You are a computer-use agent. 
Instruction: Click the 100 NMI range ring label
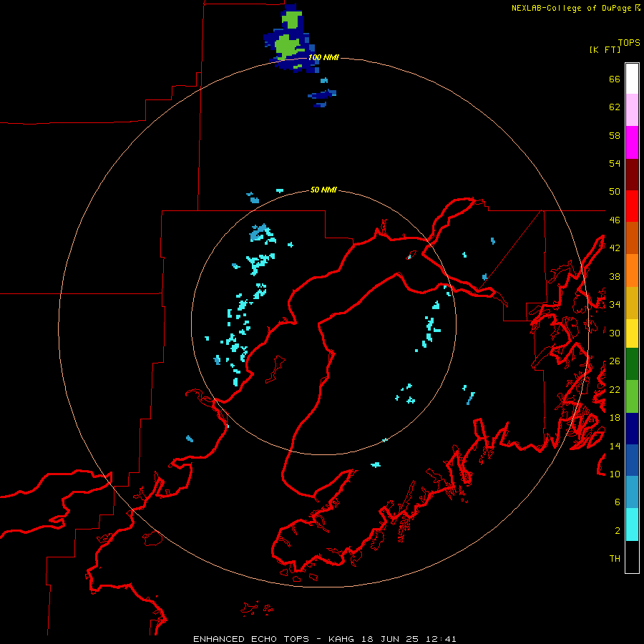pyautogui.click(x=323, y=57)
